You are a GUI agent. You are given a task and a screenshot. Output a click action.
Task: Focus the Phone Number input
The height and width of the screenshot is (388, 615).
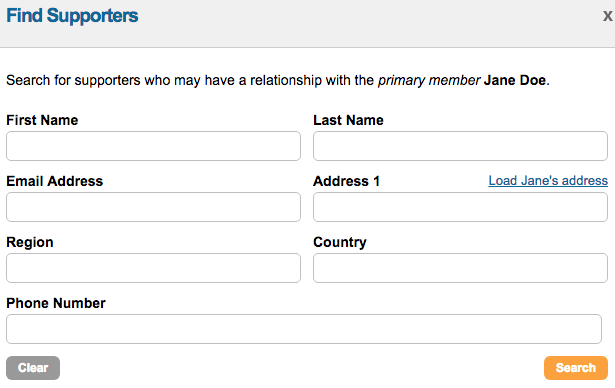(304, 329)
